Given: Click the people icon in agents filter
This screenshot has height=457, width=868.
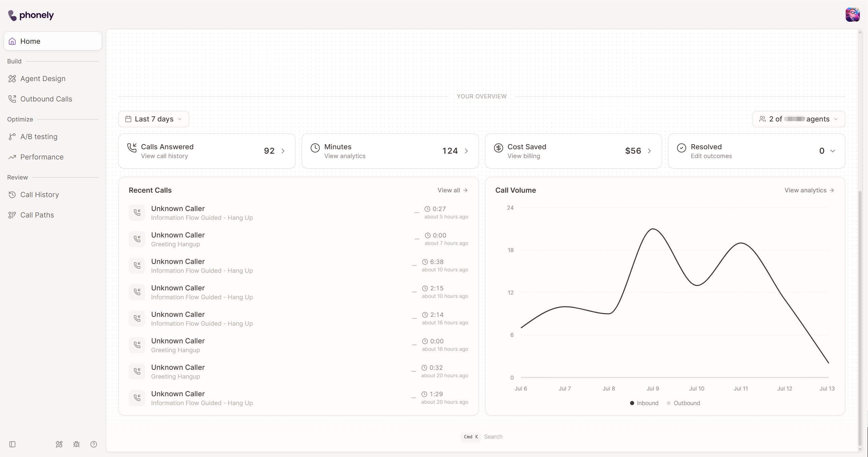Looking at the screenshot, I should pos(762,119).
